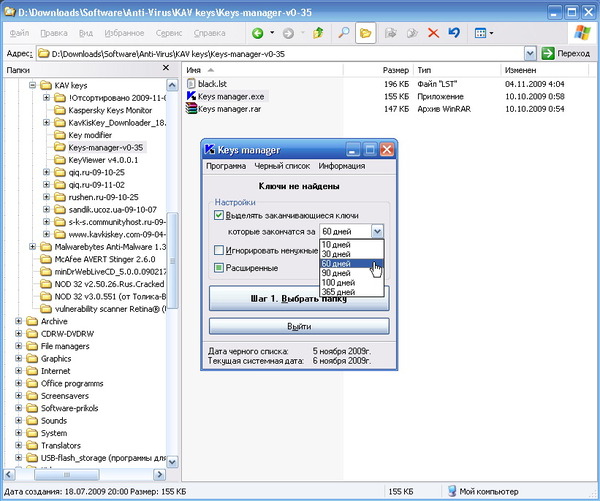Image resolution: width=600 pixels, height=501 pixels.
Task: Select the Key modifier folder
Action: pos(90,135)
